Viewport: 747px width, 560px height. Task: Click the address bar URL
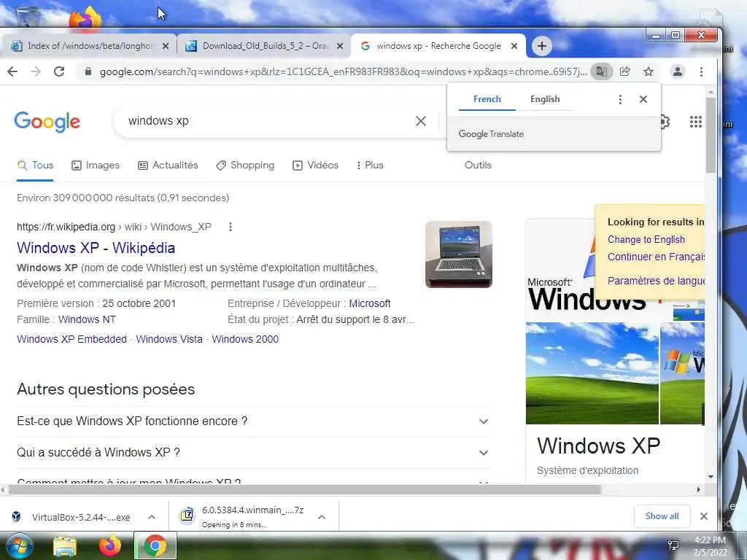click(343, 72)
